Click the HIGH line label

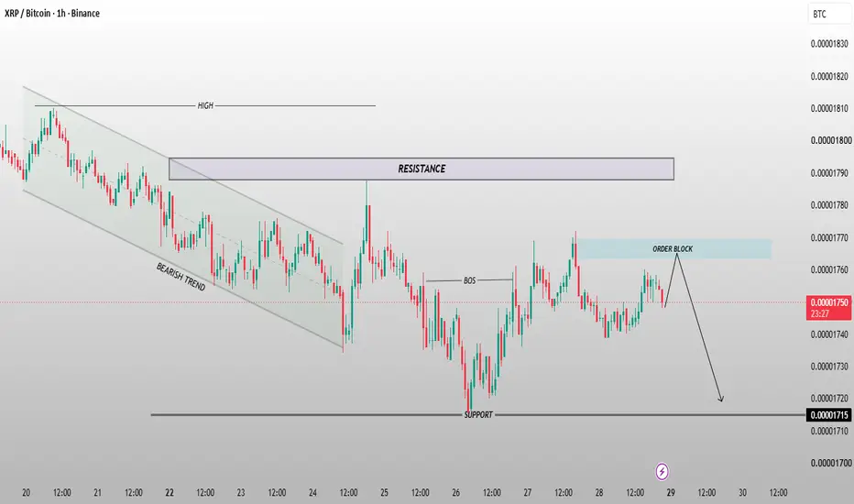tap(205, 105)
